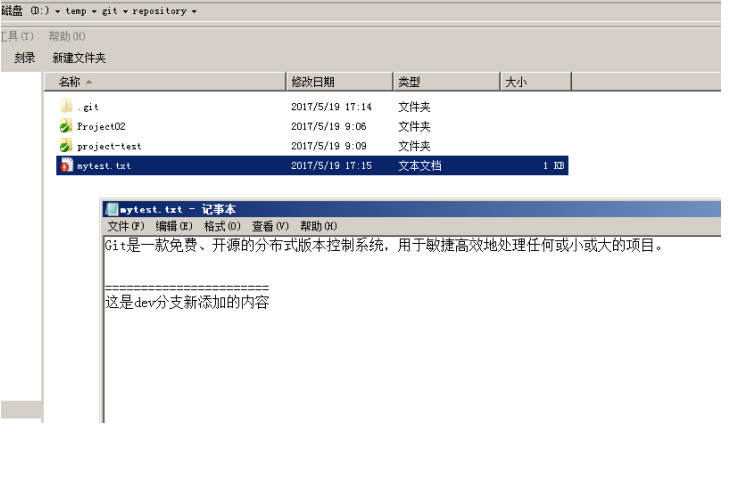Click in Notepad line starting with Git是一款免费

coord(383,245)
